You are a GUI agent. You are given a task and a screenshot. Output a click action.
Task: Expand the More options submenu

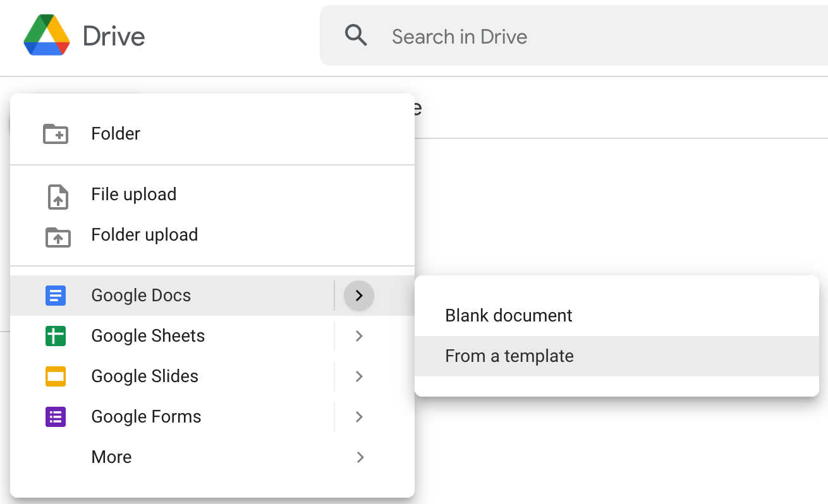[x=360, y=457]
